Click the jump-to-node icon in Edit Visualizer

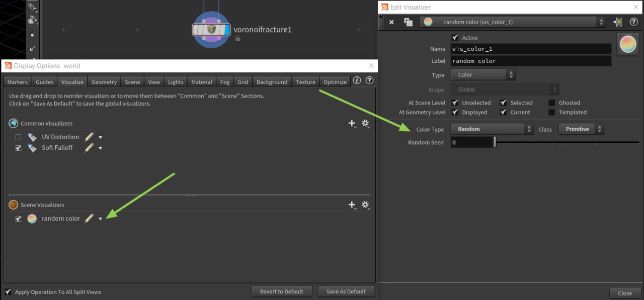coord(617,22)
